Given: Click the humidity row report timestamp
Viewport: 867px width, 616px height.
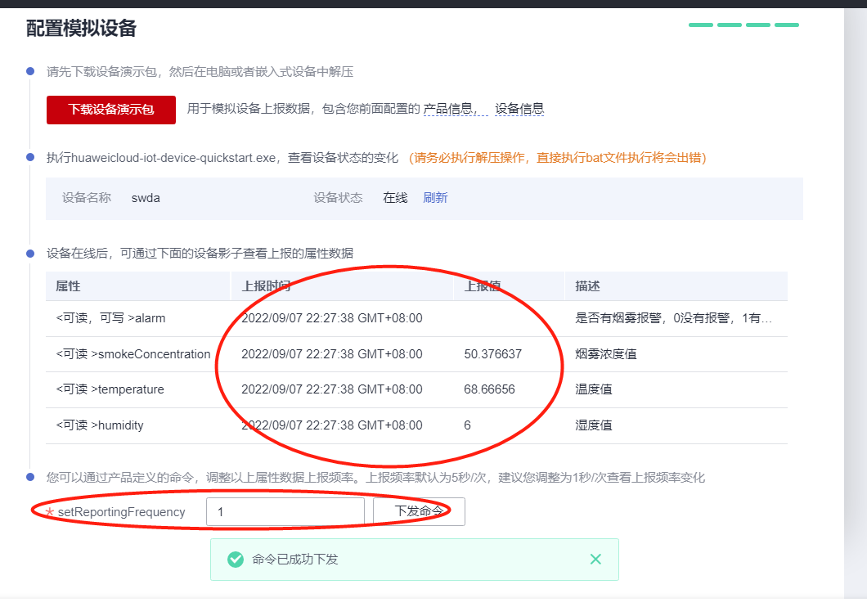Looking at the screenshot, I should (x=332, y=425).
